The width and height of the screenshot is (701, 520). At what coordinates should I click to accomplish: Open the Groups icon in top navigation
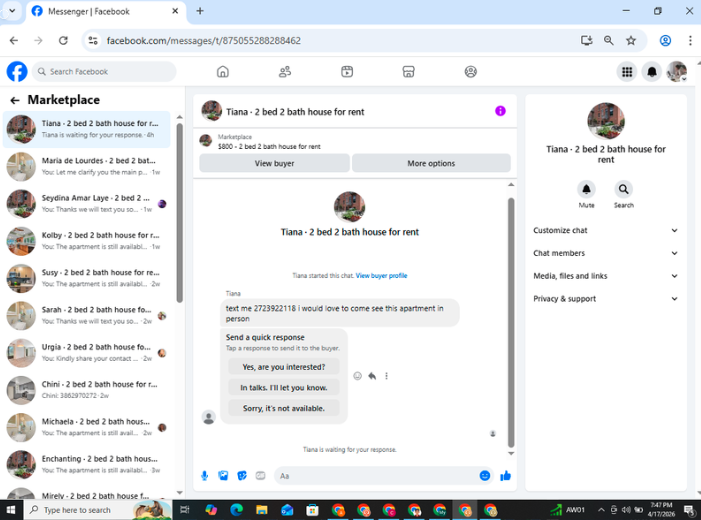pos(470,72)
